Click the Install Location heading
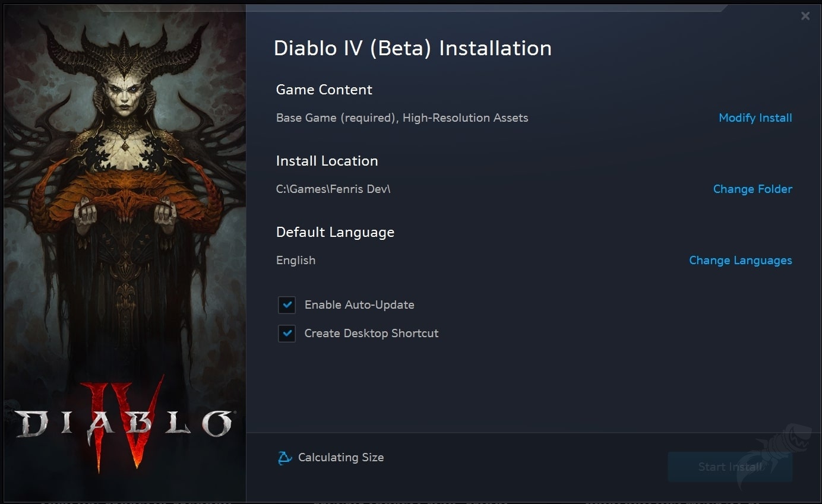 pyautogui.click(x=327, y=161)
